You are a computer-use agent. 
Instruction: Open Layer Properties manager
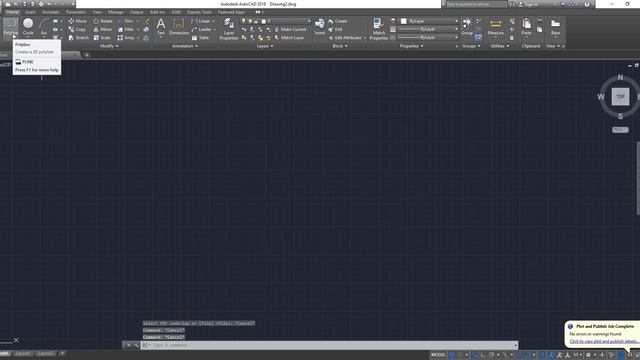[x=229, y=29]
